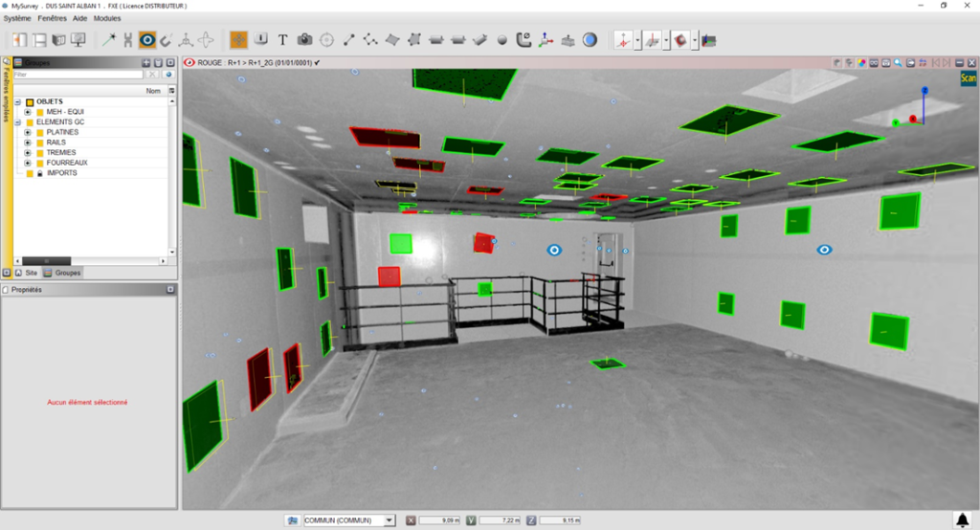Click the green Scan icon in viewport
This screenshot has width=980, height=530.
pyautogui.click(x=968, y=79)
